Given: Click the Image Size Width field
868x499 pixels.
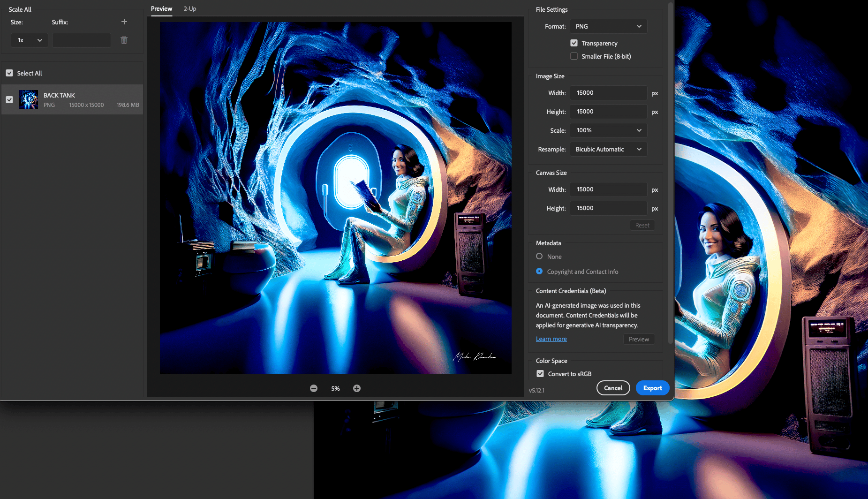Looking at the screenshot, I should point(608,93).
